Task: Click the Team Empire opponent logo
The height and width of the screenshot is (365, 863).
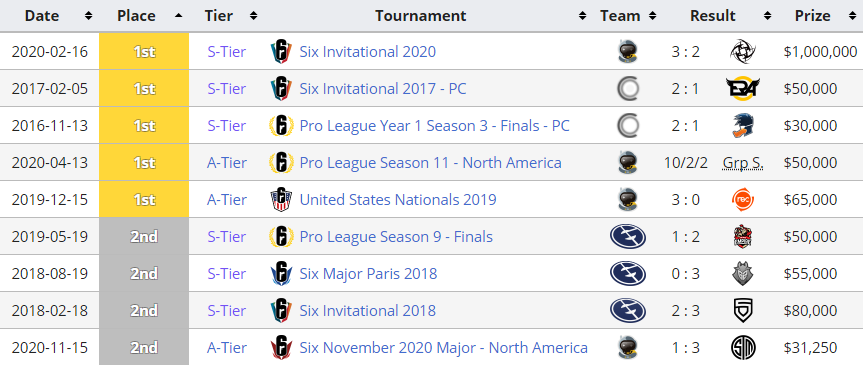Action: [742, 237]
